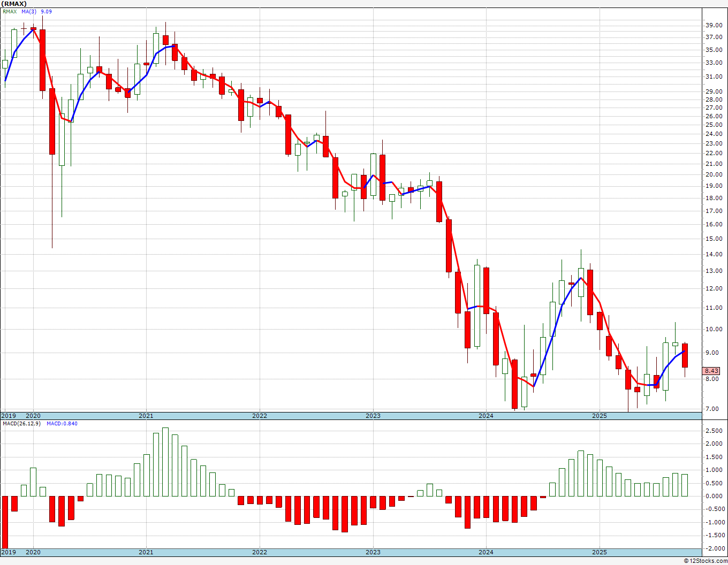728x565 pixels.
Task: Click the 35.00 price axis label
Action: [714, 50]
